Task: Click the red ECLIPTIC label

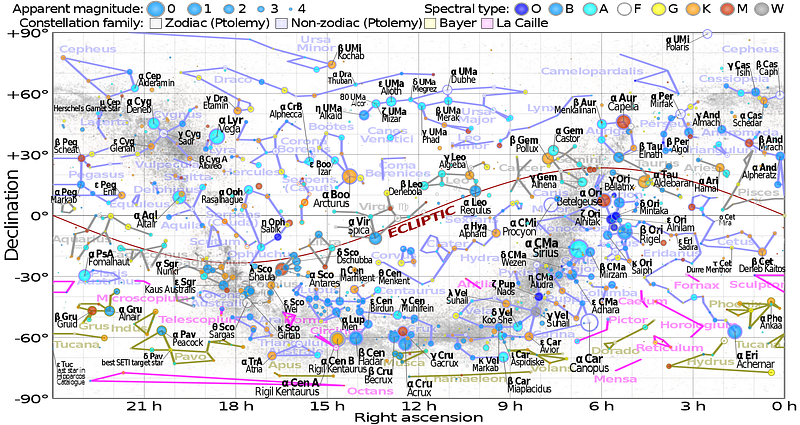Action: (421, 220)
